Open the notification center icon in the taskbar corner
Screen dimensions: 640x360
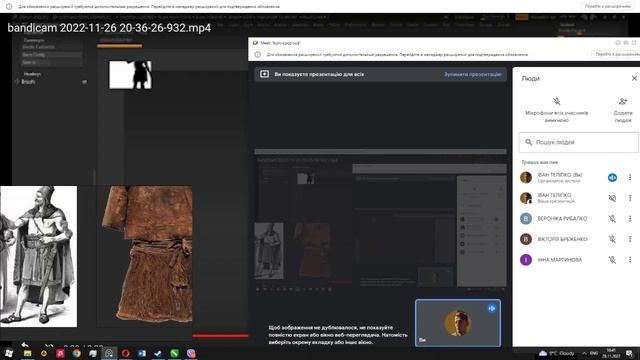(x=629, y=353)
